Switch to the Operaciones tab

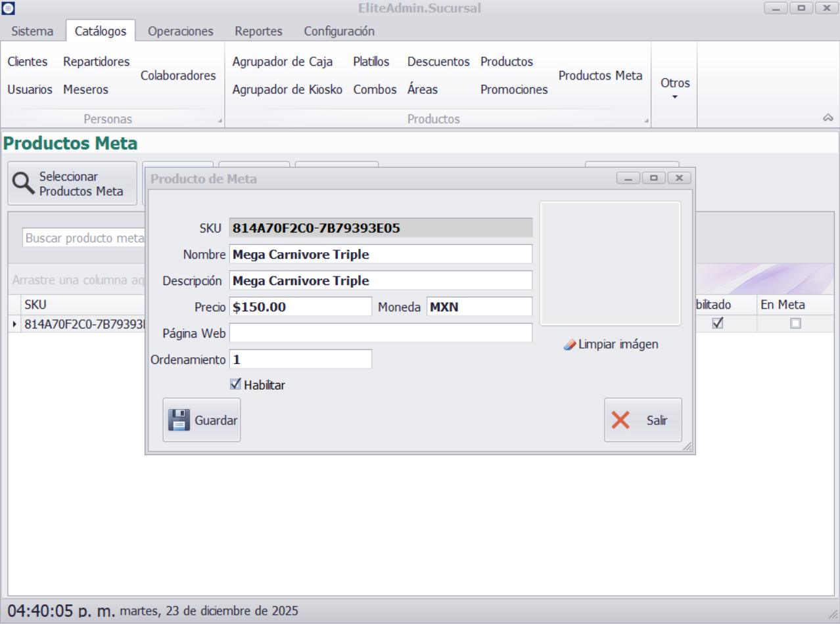click(180, 31)
